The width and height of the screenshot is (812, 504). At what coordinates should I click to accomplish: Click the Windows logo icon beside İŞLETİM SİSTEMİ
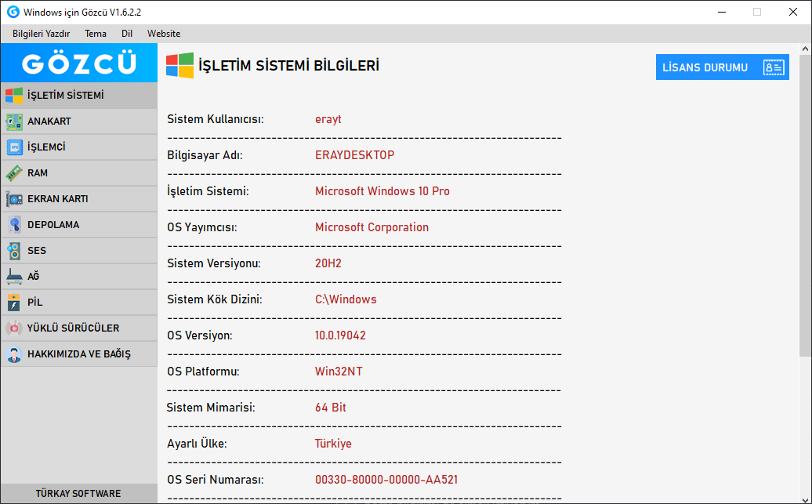[x=14, y=96]
